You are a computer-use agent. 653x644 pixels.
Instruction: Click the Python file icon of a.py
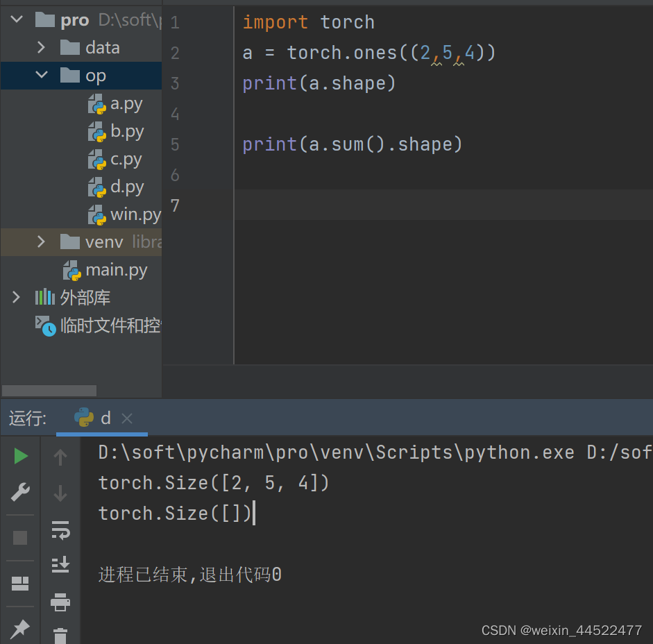(97, 103)
